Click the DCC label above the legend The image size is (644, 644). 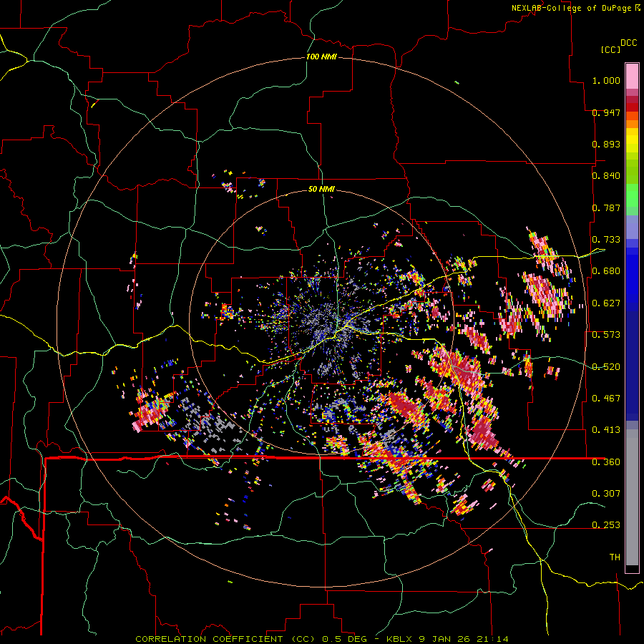coord(628,43)
